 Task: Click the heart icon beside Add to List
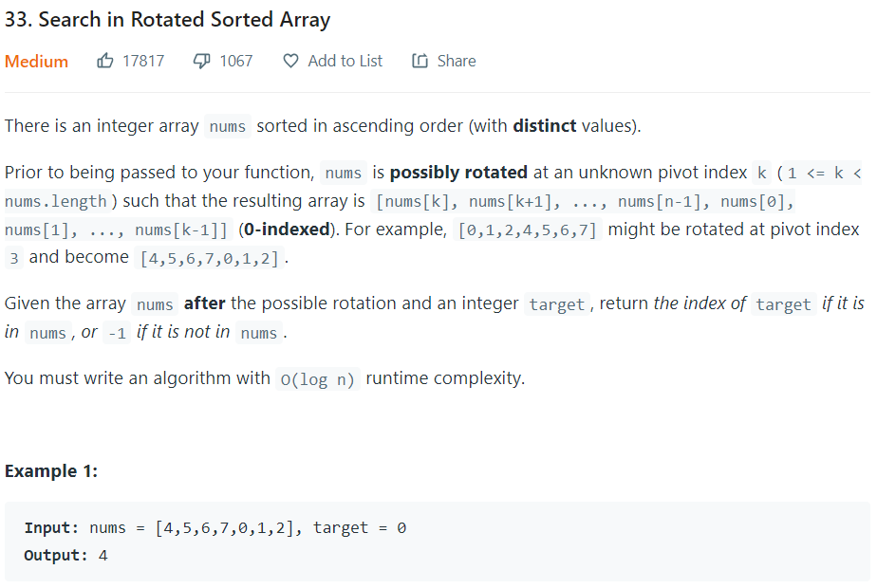click(x=291, y=61)
